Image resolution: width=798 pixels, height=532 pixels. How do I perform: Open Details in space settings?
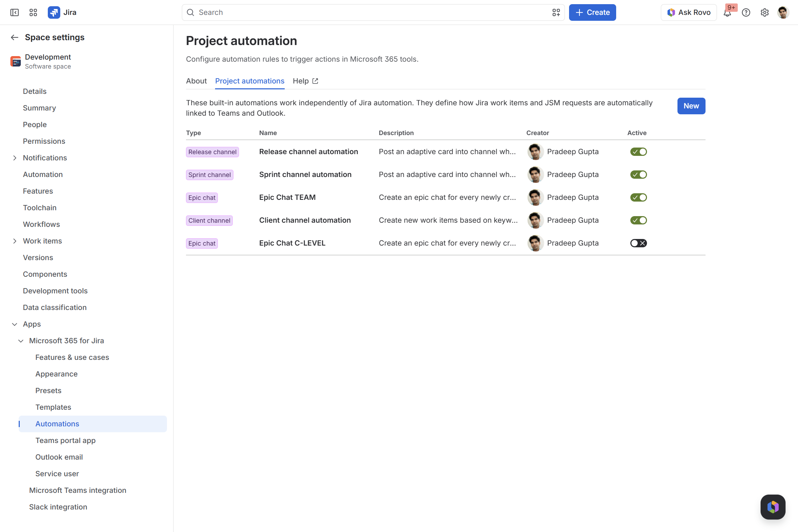click(x=35, y=91)
